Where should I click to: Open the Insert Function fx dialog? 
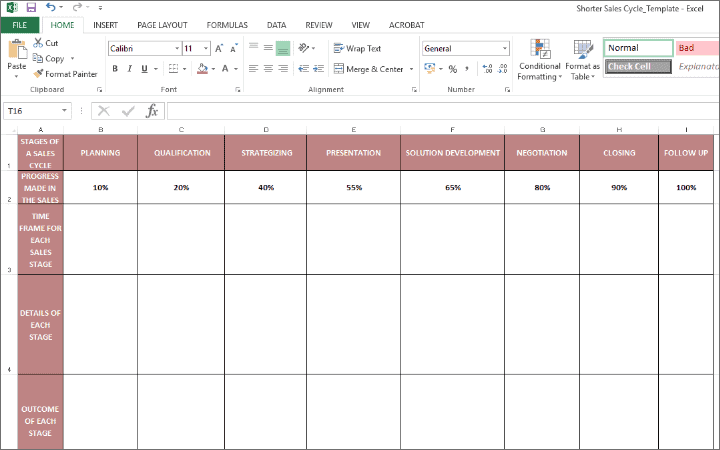(152, 111)
